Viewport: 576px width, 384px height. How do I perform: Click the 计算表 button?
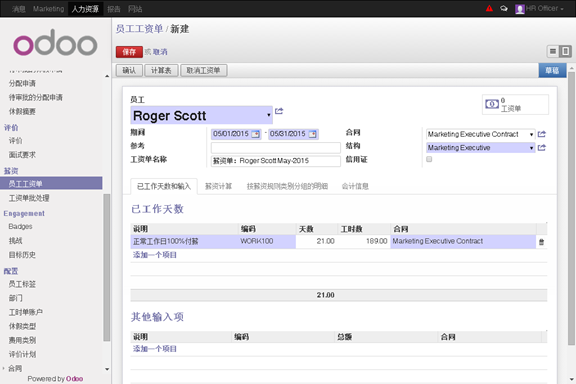tap(161, 70)
